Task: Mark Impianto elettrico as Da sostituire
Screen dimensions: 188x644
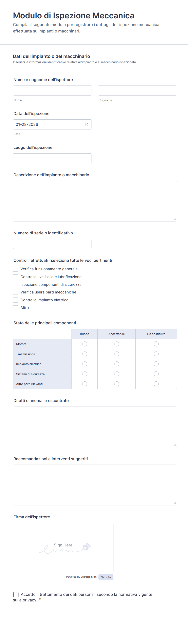Action: 156,364
